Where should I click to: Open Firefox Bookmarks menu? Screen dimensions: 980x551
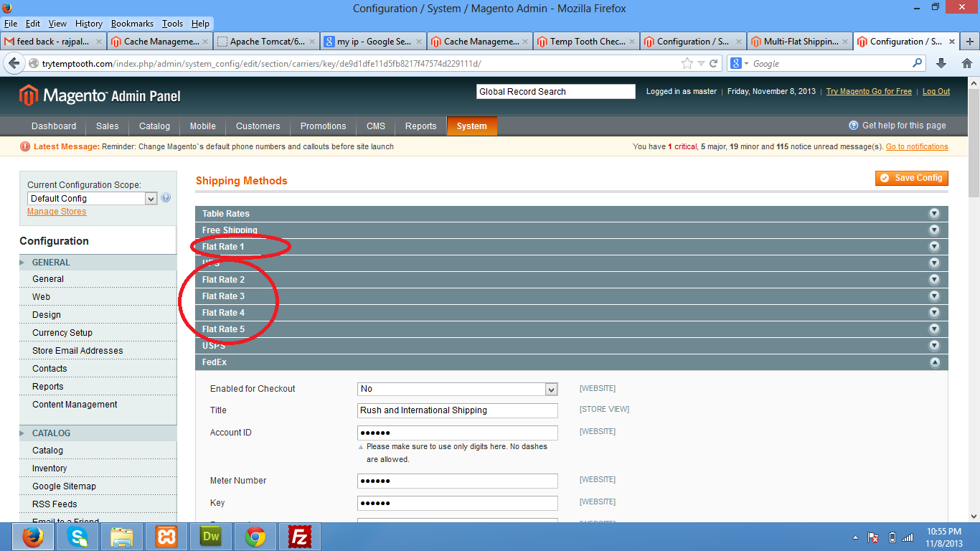click(x=132, y=24)
